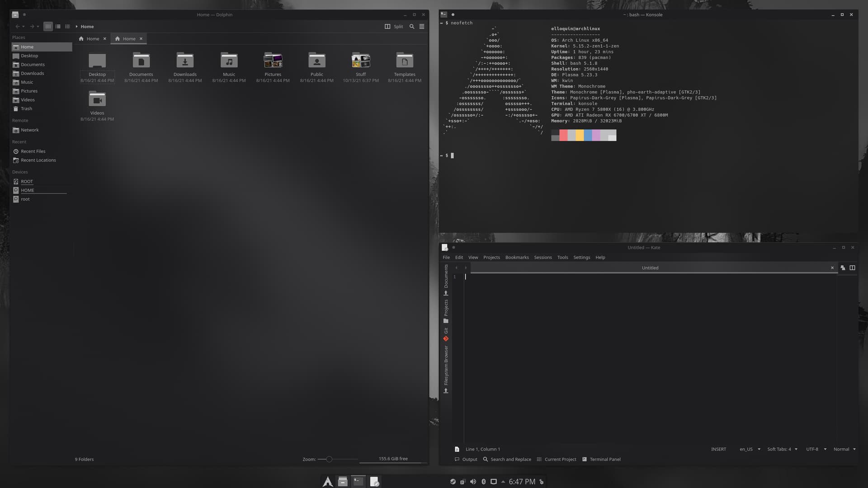The width and height of the screenshot is (868, 488).
Task: Open Kate File menu
Action: [x=446, y=258]
